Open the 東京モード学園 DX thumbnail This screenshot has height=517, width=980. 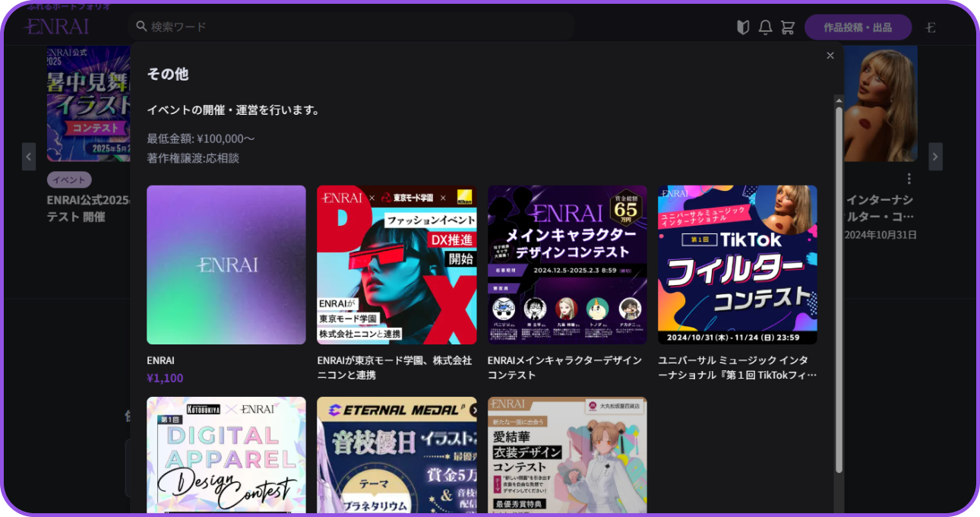pyautogui.click(x=397, y=265)
